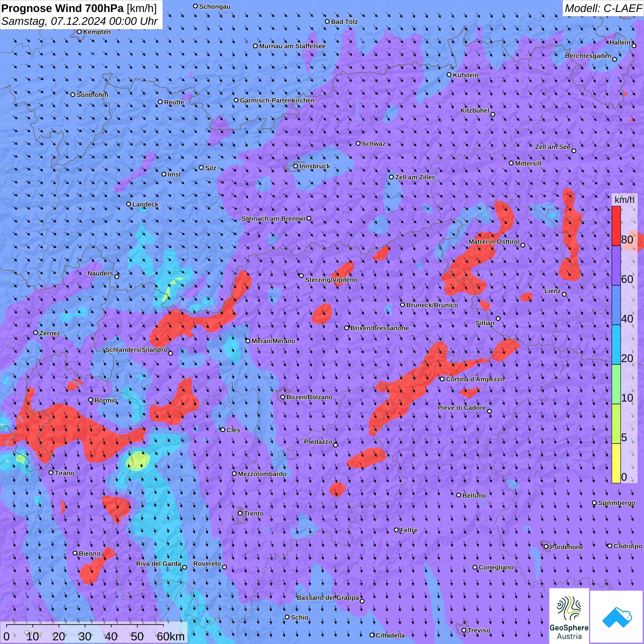The height and width of the screenshot is (644, 644).
Task: Click the Sillian label
Action: tap(485, 323)
